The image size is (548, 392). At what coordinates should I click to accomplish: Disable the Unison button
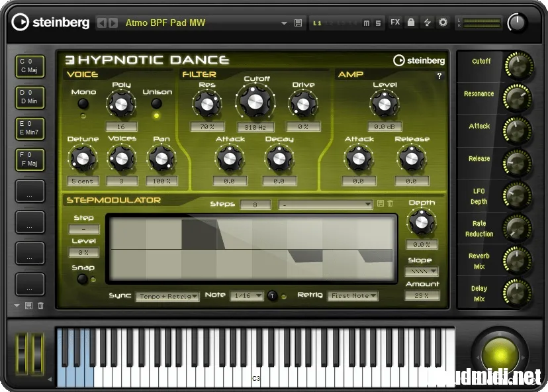tap(157, 104)
